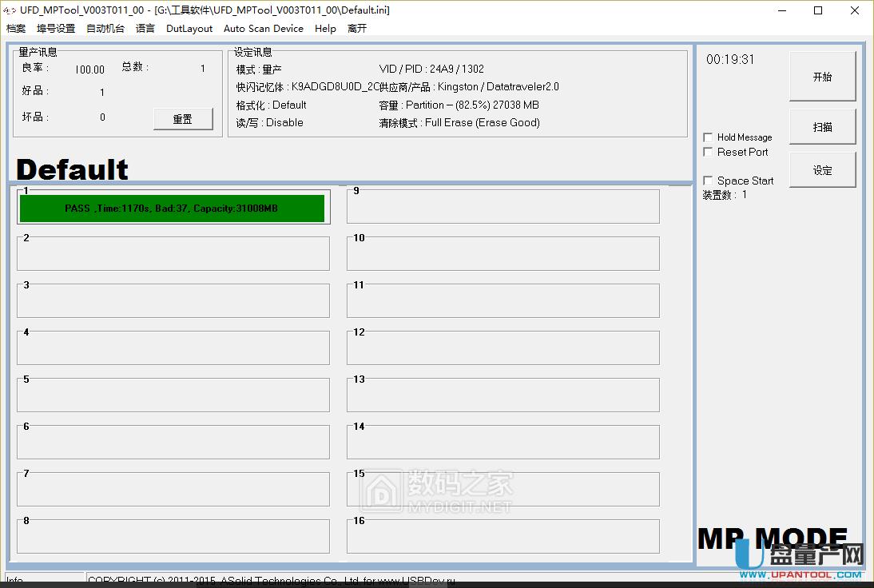Open the 档案 file menu

[15, 28]
